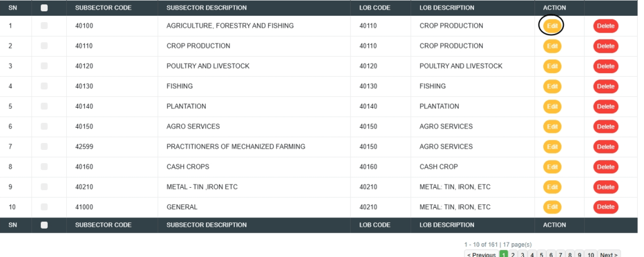Check the select-all checkbox in the header

pos(44,8)
